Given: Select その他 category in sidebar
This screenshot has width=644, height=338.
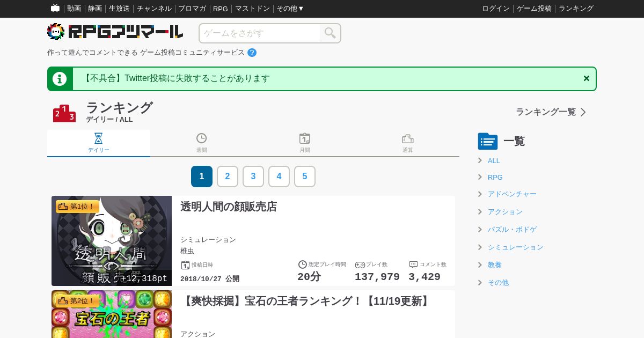Looking at the screenshot, I should (498, 283).
